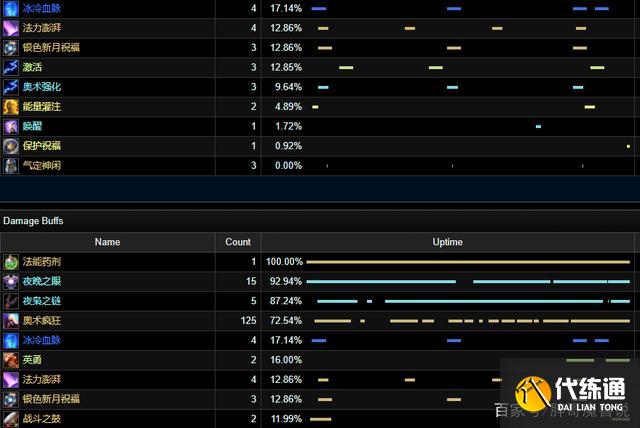This screenshot has width=640, height=428.
Task: Click the Damage Buffs section heading
Action: point(33,220)
